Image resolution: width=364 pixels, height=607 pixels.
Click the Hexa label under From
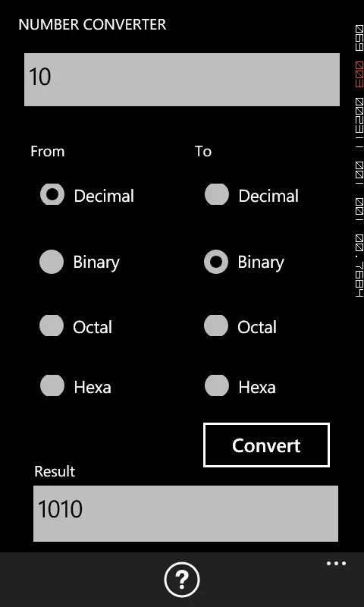[93, 387]
